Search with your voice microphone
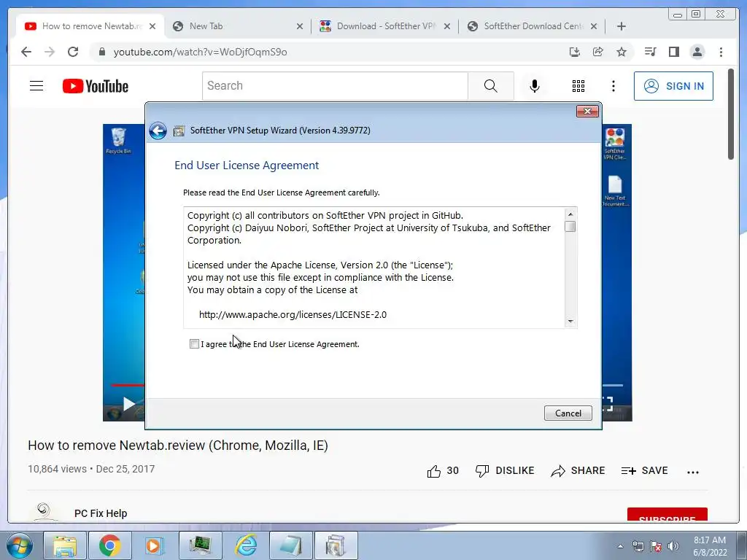The height and width of the screenshot is (560, 747). pyautogui.click(x=535, y=86)
